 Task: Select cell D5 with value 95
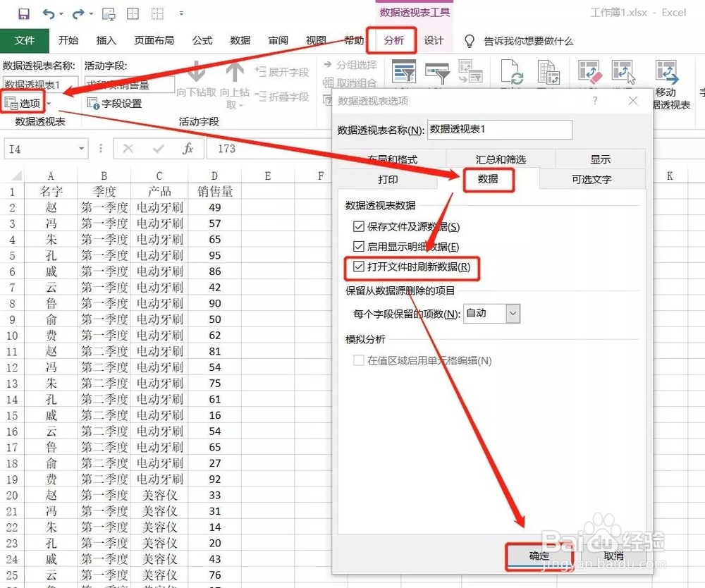point(215,255)
